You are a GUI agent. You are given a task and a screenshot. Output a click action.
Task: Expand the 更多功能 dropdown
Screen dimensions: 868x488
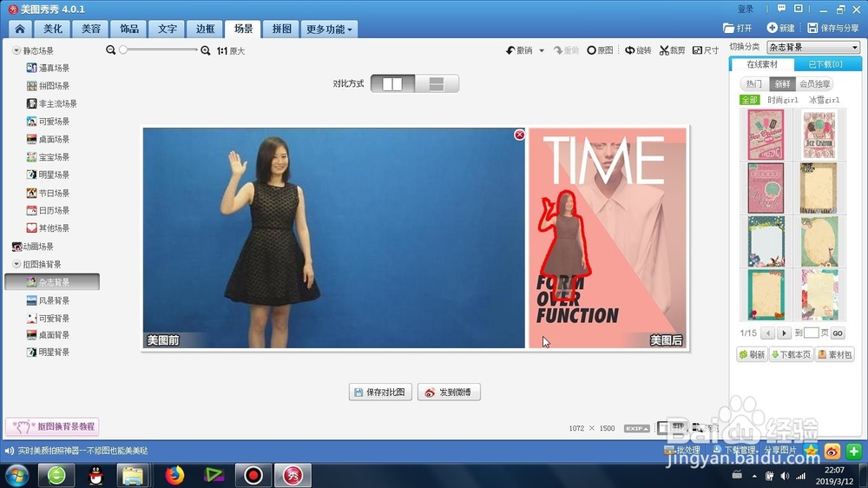(x=329, y=29)
